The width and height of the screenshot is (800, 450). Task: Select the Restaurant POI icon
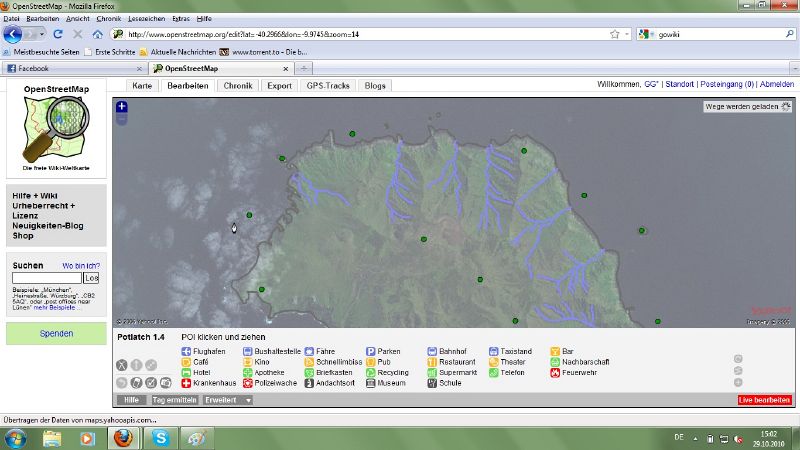432,362
